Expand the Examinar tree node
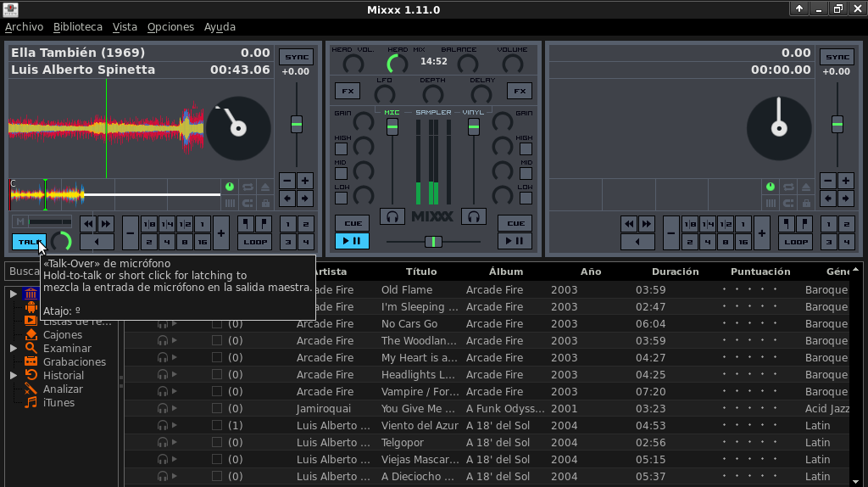Image resolution: width=868 pixels, height=487 pixels. pos(14,348)
